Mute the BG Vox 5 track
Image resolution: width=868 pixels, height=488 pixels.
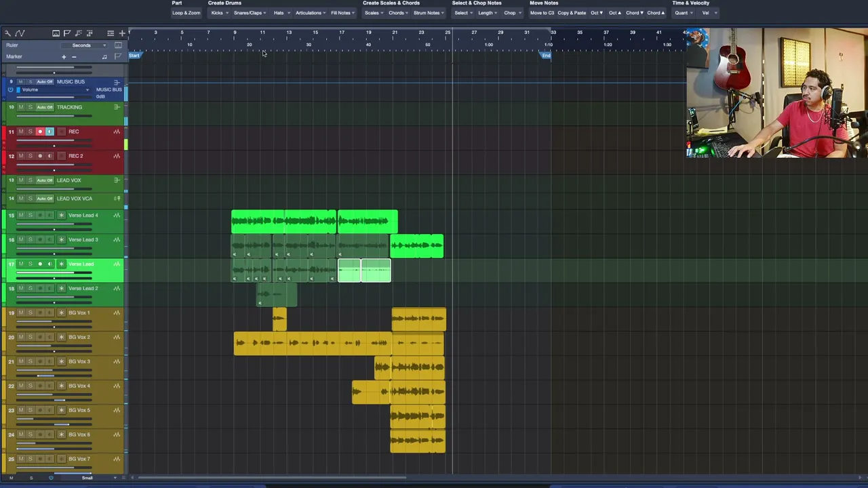point(20,411)
